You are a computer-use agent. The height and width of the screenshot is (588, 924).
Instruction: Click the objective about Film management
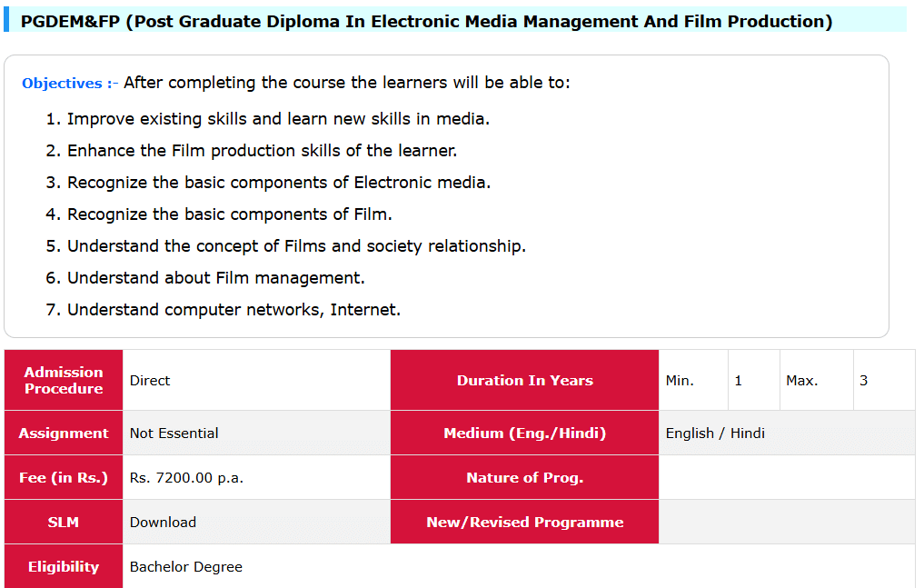[215, 278]
